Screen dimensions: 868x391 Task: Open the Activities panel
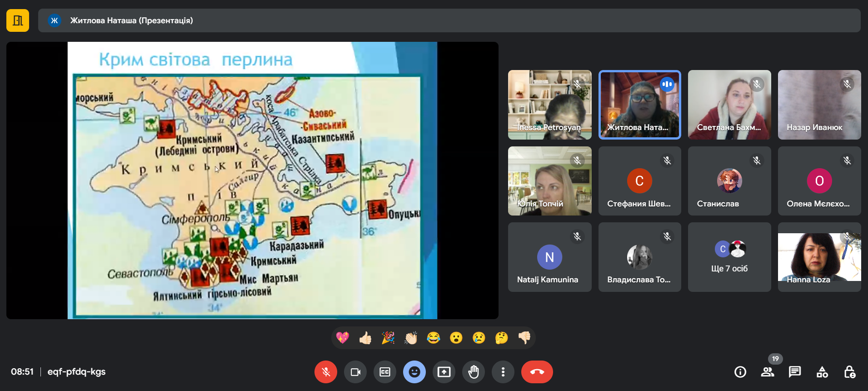point(822,372)
